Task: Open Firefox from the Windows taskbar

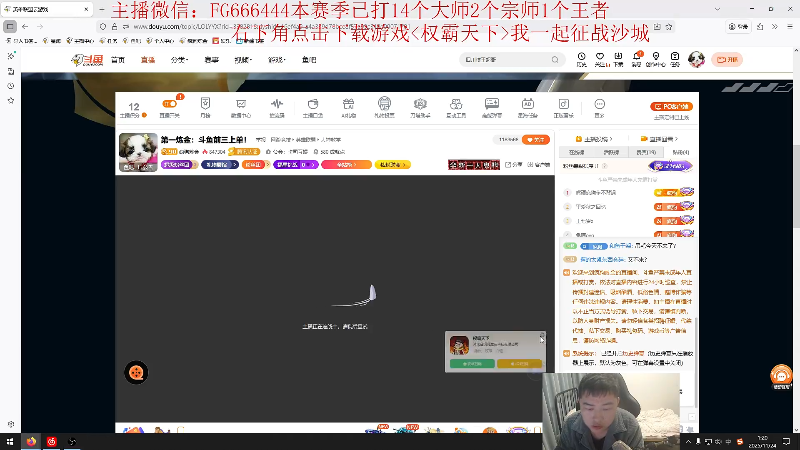Action: (x=31, y=442)
